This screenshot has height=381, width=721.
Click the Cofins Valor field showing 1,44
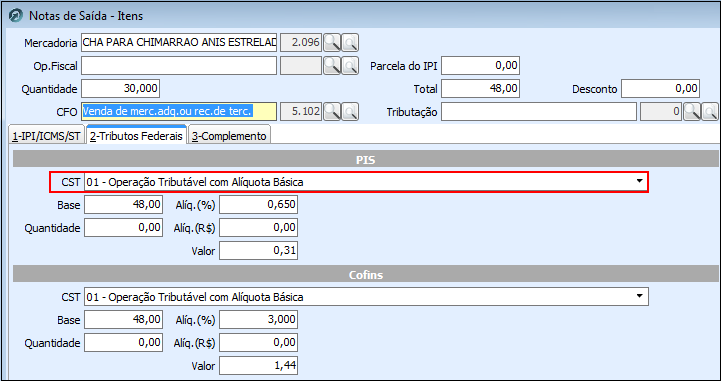click(x=258, y=366)
